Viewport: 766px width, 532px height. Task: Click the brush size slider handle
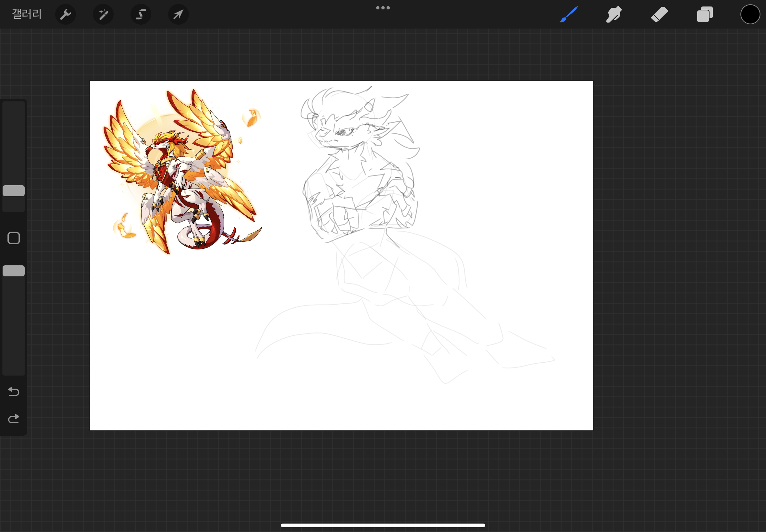[14, 191]
